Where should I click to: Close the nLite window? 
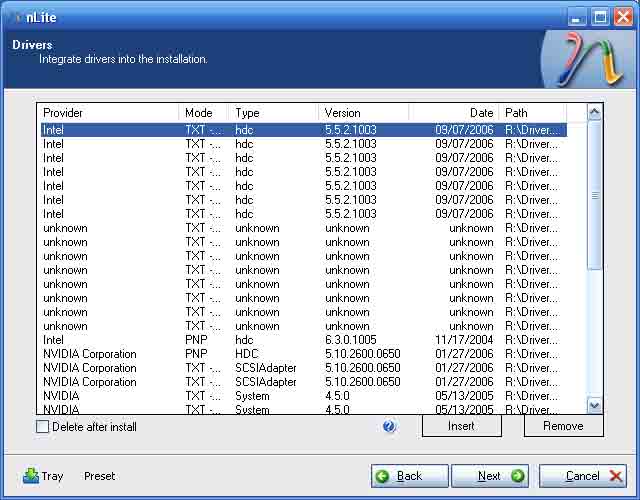click(623, 17)
